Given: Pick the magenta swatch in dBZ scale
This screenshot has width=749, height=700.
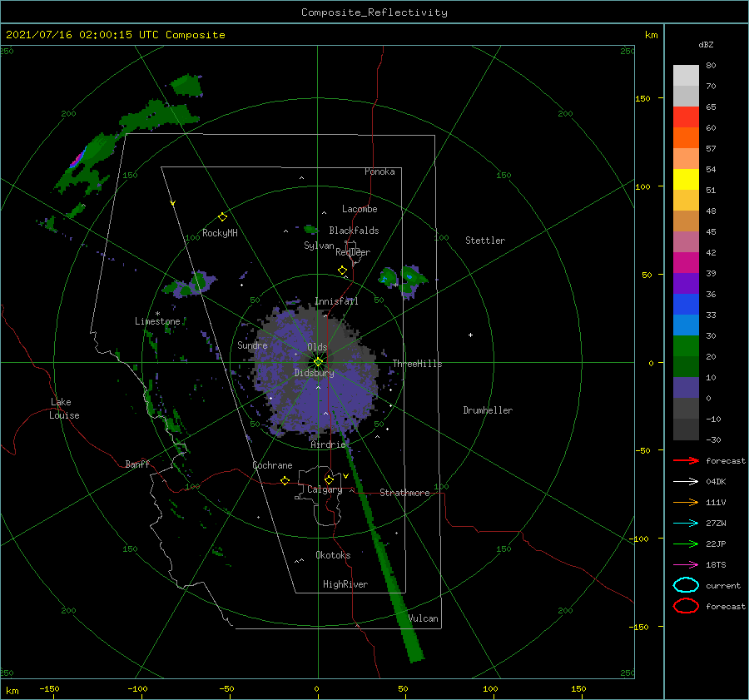Looking at the screenshot, I should coord(686,263).
